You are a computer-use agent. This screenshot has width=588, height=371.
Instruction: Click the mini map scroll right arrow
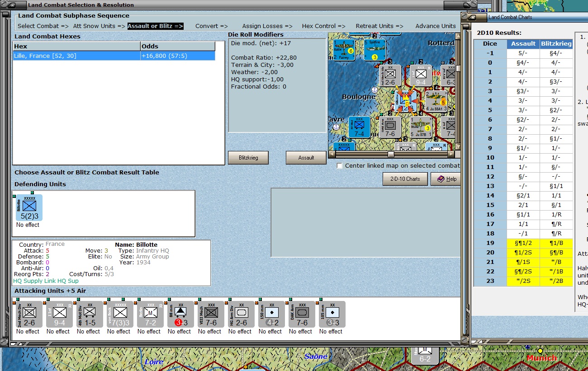[451, 154]
